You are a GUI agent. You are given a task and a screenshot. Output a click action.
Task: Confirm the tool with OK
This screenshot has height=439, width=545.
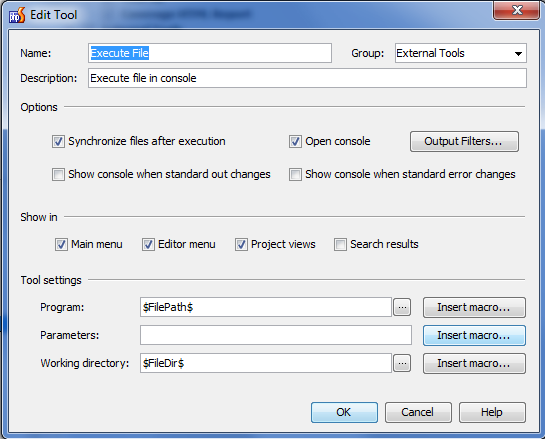(344, 412)
